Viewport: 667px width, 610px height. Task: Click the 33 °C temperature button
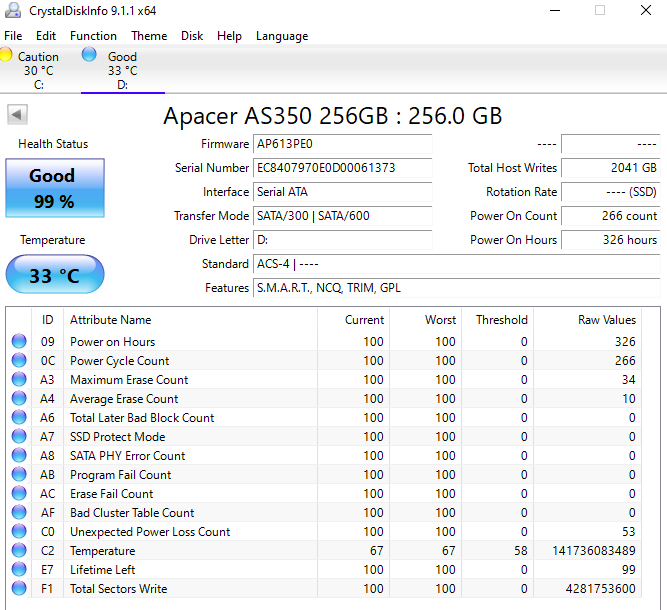pos(55,274)
